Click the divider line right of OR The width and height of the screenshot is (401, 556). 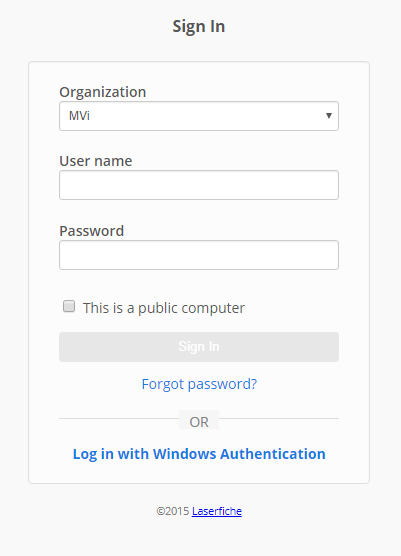pyautogui.click(x=279, y=418)
